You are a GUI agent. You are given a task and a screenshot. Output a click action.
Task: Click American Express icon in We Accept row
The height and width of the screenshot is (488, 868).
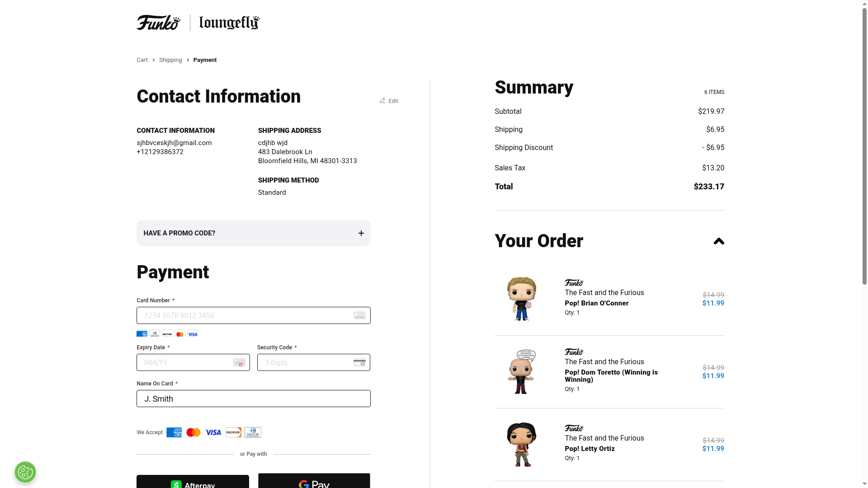coord(174,432)
